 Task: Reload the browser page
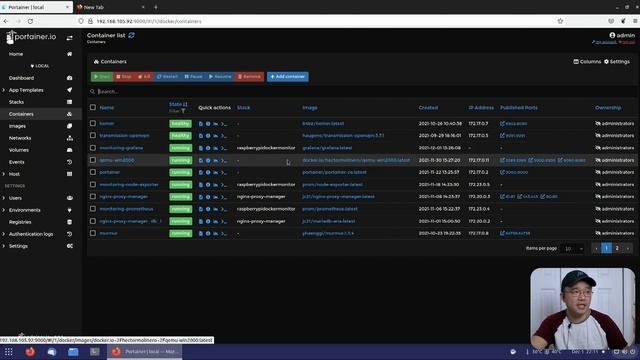point(30,21)
